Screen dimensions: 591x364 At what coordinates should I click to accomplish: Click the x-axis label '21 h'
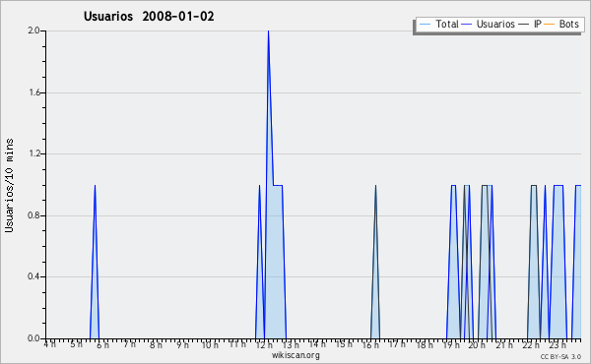click(x=504, y=344)
